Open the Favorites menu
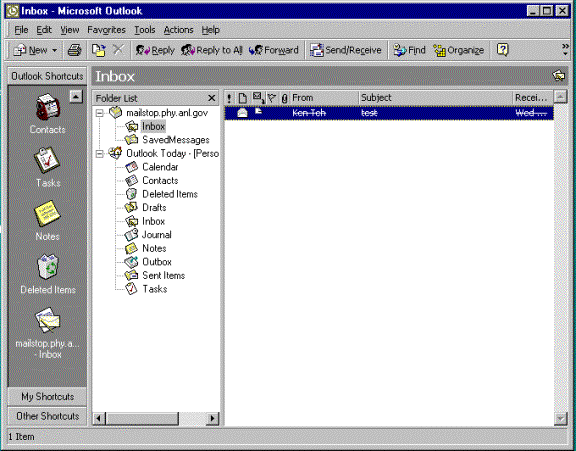This screenshot has height=451, width=576. click(106, 30)
